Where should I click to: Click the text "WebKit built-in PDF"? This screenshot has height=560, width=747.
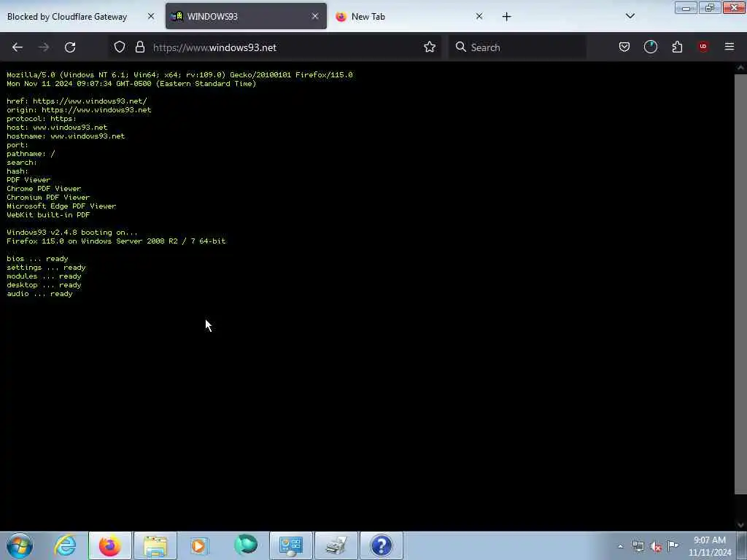[x=48, y=215]
